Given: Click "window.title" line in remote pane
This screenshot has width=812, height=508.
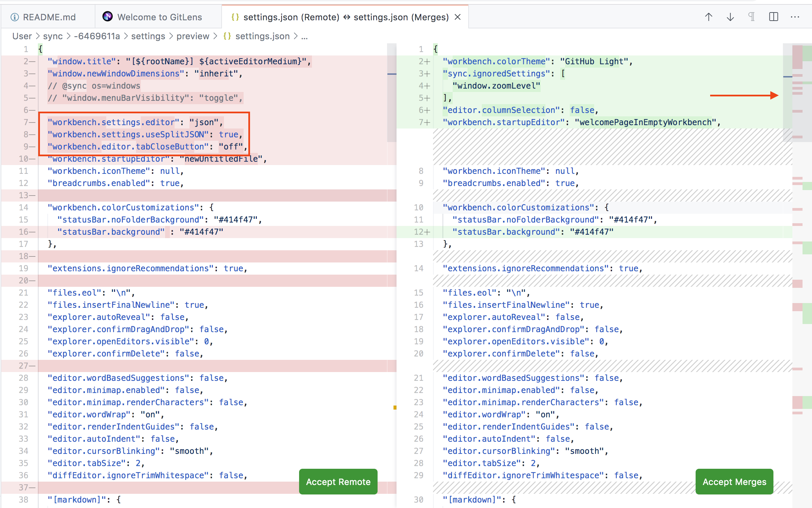Looking at the screenshot, I should point(179,61).
